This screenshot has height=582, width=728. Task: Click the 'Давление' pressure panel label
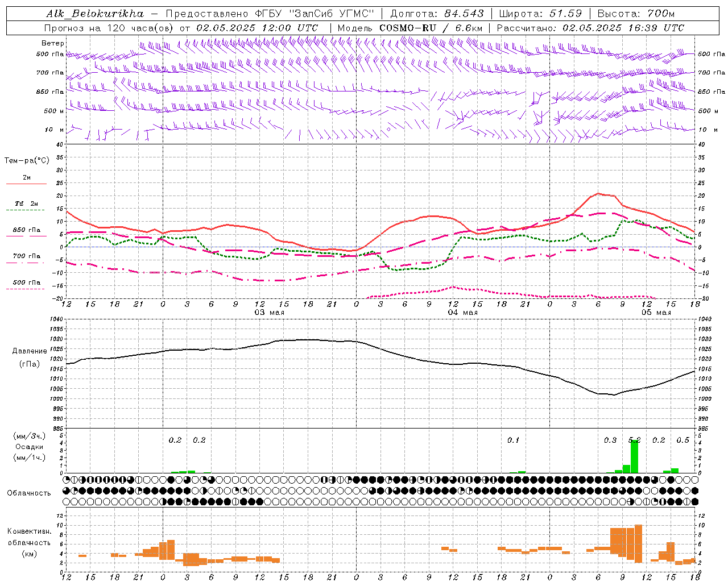pyautogui.click(x=30, y=351)
